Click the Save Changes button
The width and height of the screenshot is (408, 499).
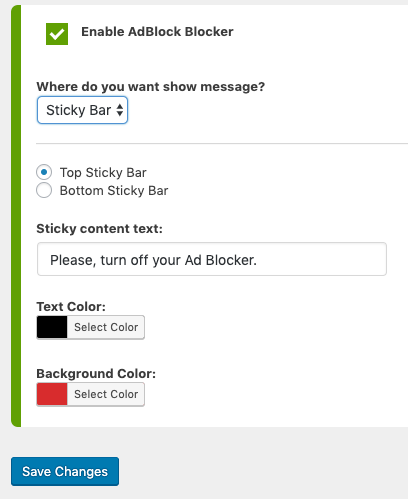[65, 471]
